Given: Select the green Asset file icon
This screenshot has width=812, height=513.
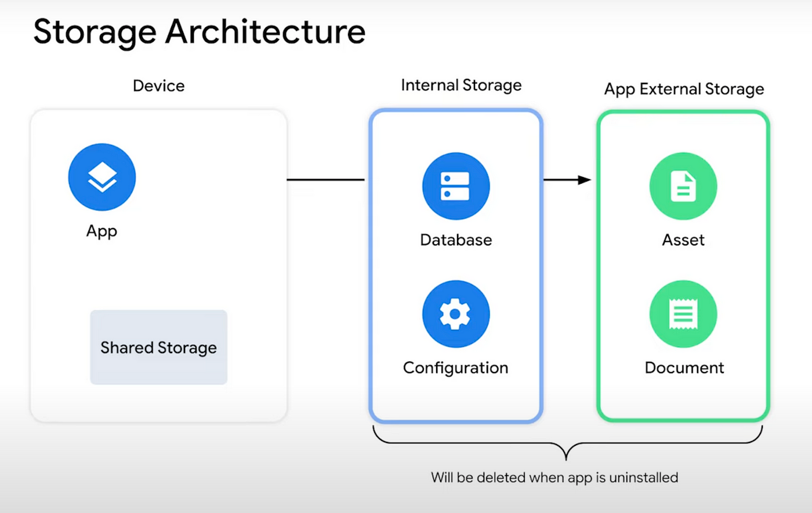Looking at the screenshot, I should point(683,186).
